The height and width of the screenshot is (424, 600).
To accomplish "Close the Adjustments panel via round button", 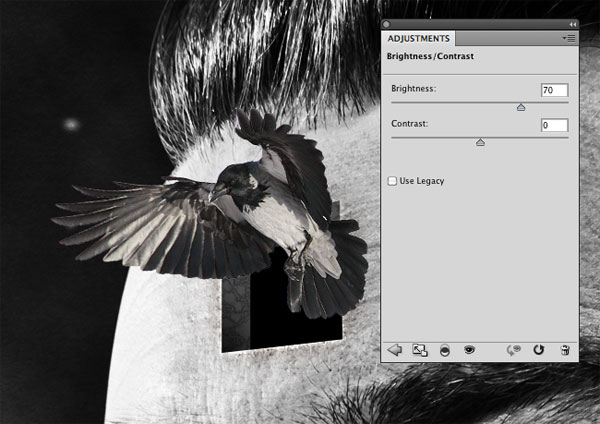I will pos(386,24).
